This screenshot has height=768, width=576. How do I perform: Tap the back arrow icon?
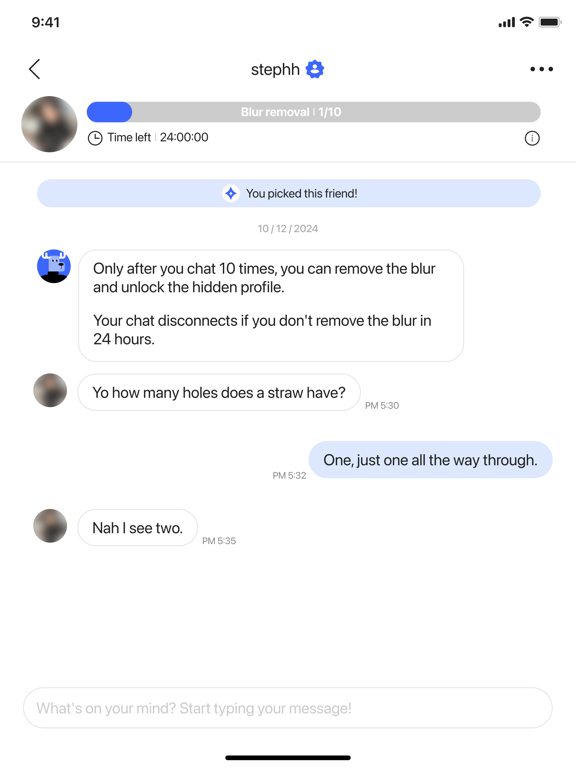click(34, 69)
